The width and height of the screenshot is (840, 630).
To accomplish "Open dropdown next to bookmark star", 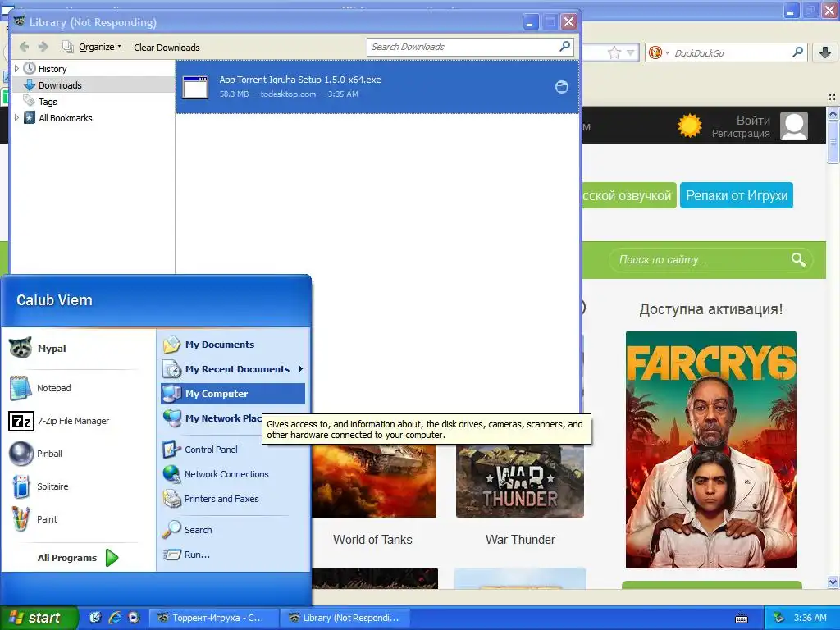I will pos(631,52).
